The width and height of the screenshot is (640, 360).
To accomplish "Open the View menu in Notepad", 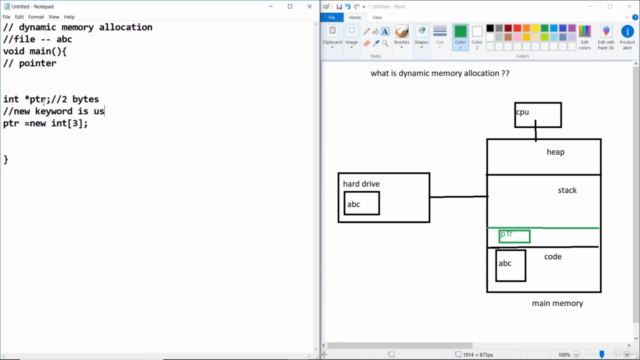I will coord(54,17).
